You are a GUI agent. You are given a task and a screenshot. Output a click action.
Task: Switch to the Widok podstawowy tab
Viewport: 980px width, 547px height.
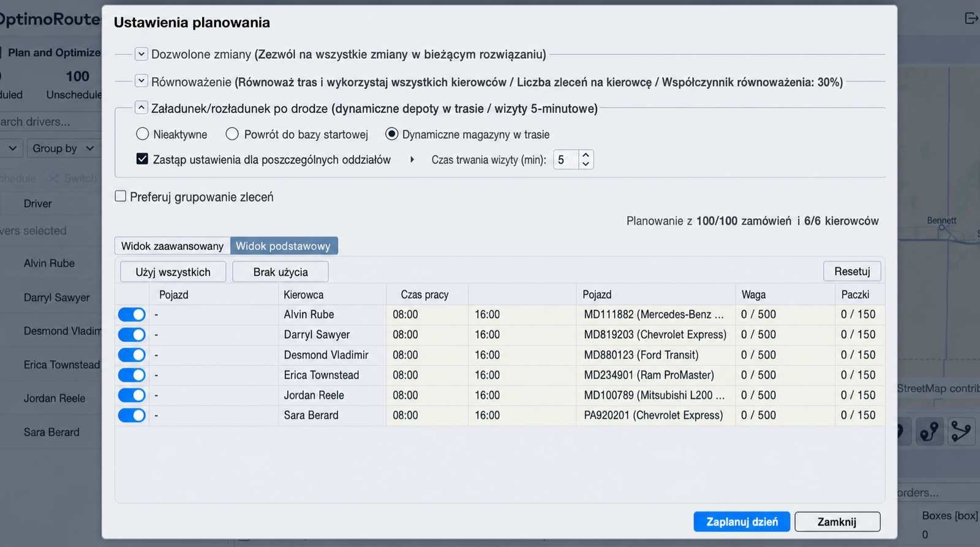[x=283, y=246]
